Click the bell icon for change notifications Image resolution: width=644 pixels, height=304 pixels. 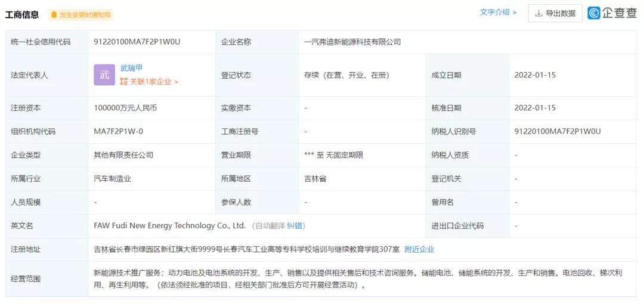pos(54,15)
